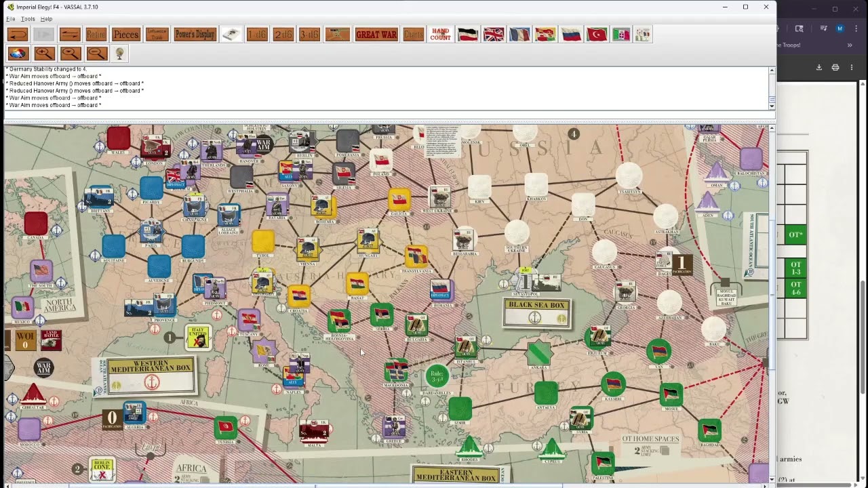Open the Pieces palette
868x488 pixels.
pos(125,35)
